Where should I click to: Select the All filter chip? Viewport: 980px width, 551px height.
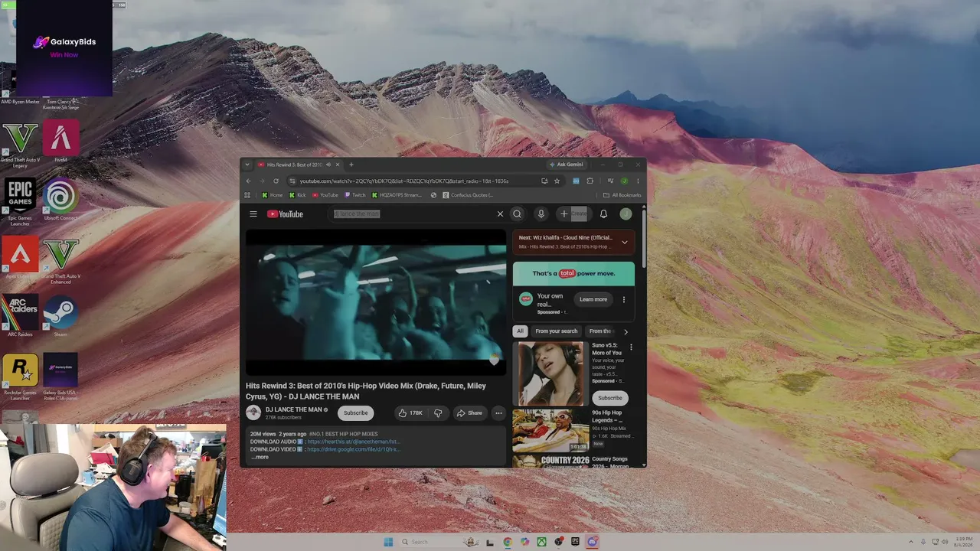[x=520, y=331]
